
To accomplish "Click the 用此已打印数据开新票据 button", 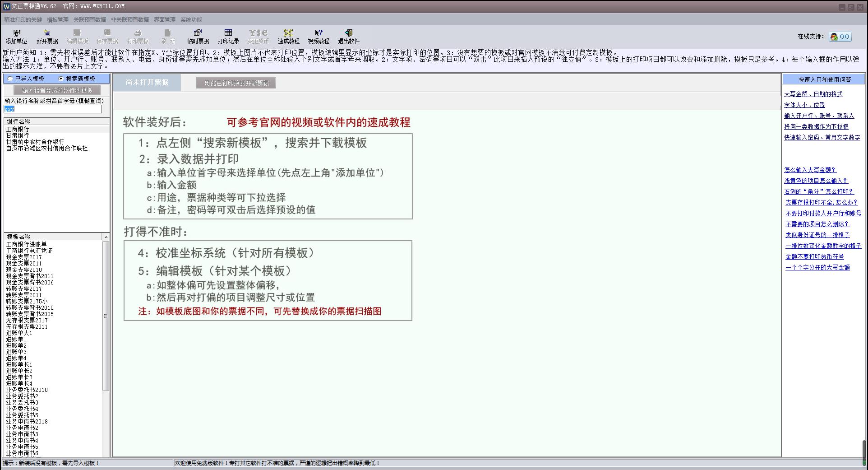I will (x=236, y=83).
